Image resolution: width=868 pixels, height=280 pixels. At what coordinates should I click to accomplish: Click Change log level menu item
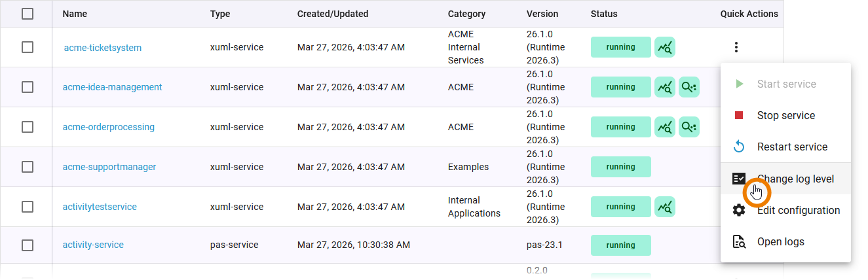(x=795, y=179)
